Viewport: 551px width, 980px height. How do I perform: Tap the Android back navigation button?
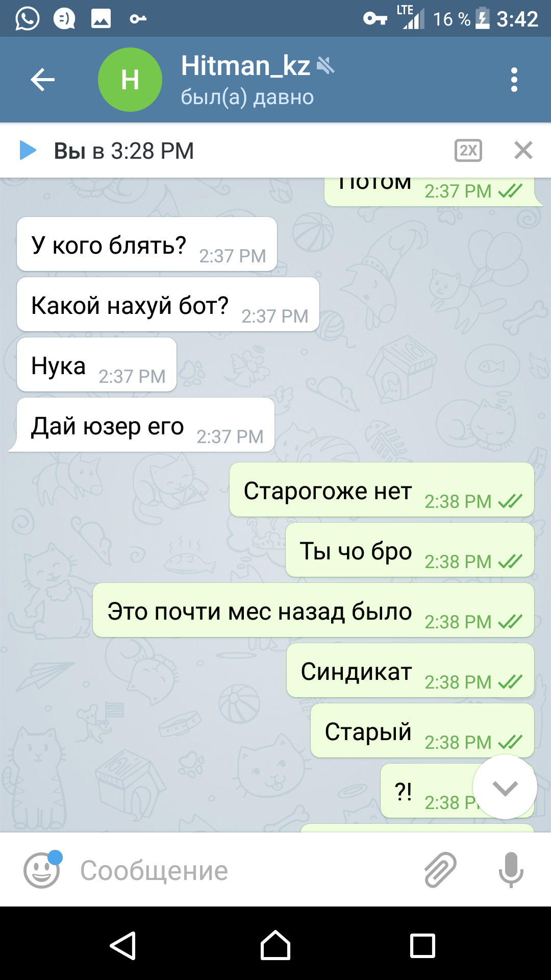(123, 945)
